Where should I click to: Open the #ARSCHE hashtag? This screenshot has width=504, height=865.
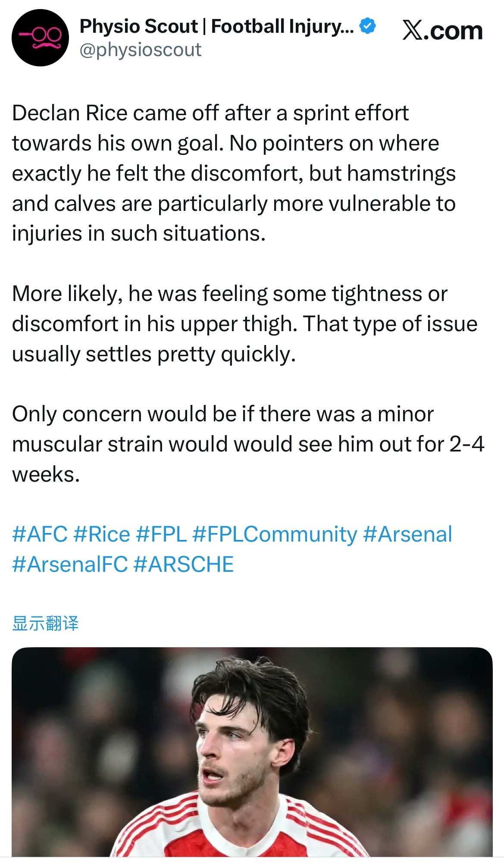(184, 564)
